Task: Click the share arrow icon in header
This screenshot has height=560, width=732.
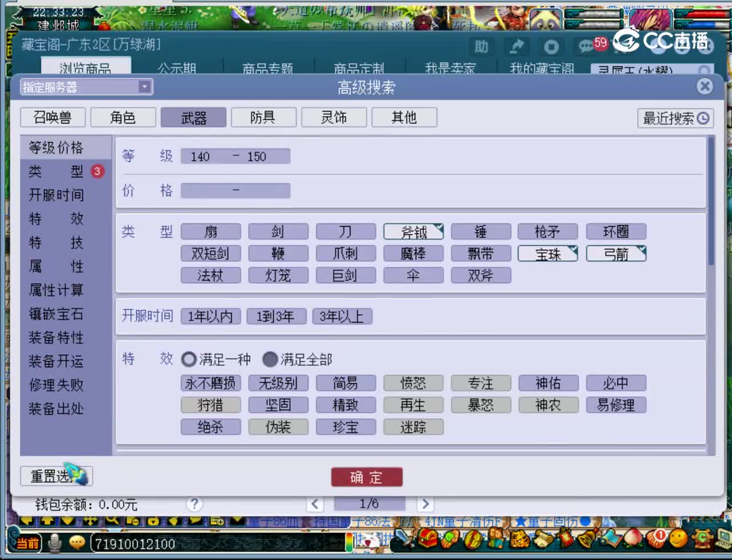Action: [x=518, y=46]
